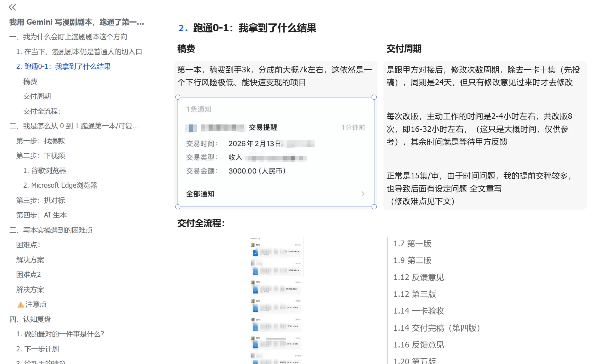593x364 pixels.
Task: Select 2. Microsoft Edge浏览器 in the outline
Action: [x=60, y=185]
